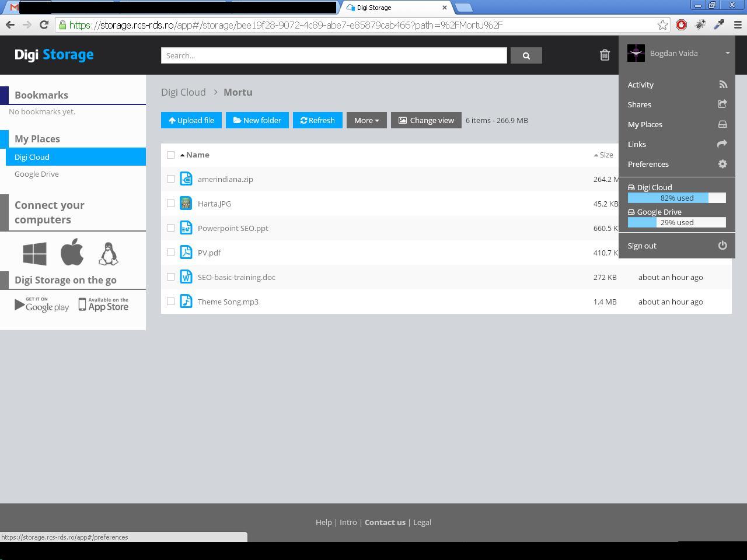Open the file named amerindiana.zip
Screen dimensions: 747x560
(225, 179)
